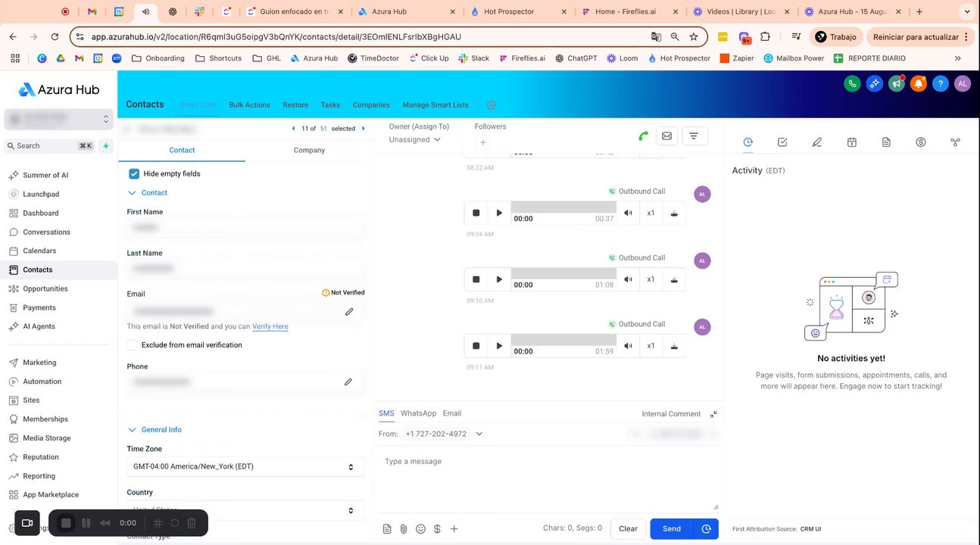
Task: Open the From number dropdown
Action: 479,434
